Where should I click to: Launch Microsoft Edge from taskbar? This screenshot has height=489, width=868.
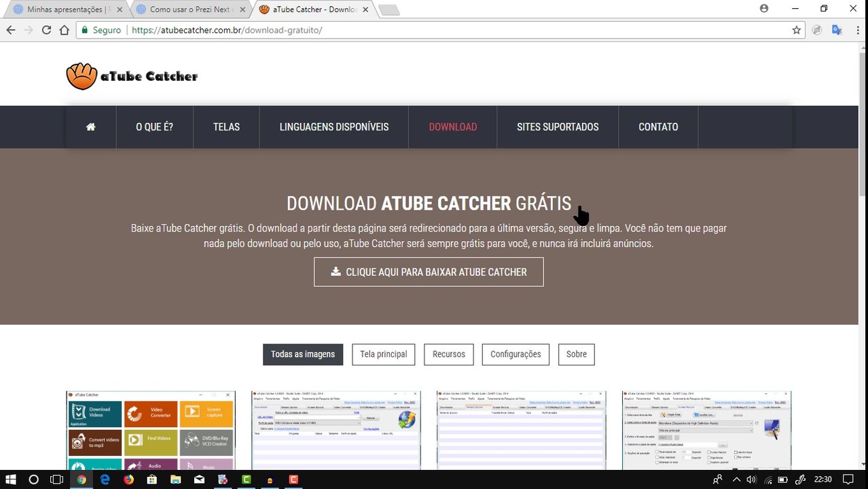tap(105, 479)
